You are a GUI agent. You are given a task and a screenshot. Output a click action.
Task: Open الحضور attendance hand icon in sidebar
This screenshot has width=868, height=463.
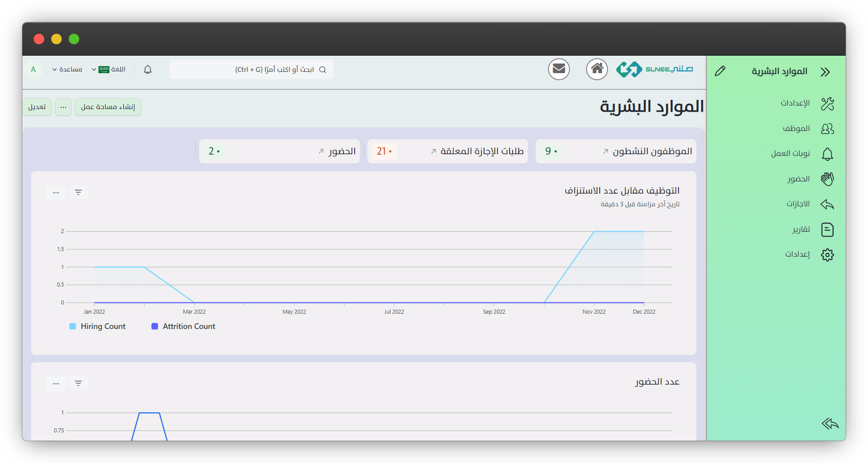[x=827, y=179]
